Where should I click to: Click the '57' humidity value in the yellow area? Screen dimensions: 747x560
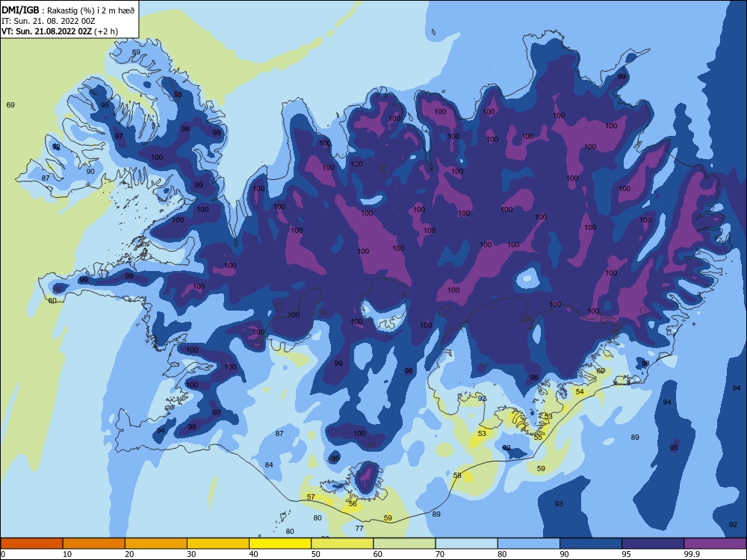pos(311,497)
